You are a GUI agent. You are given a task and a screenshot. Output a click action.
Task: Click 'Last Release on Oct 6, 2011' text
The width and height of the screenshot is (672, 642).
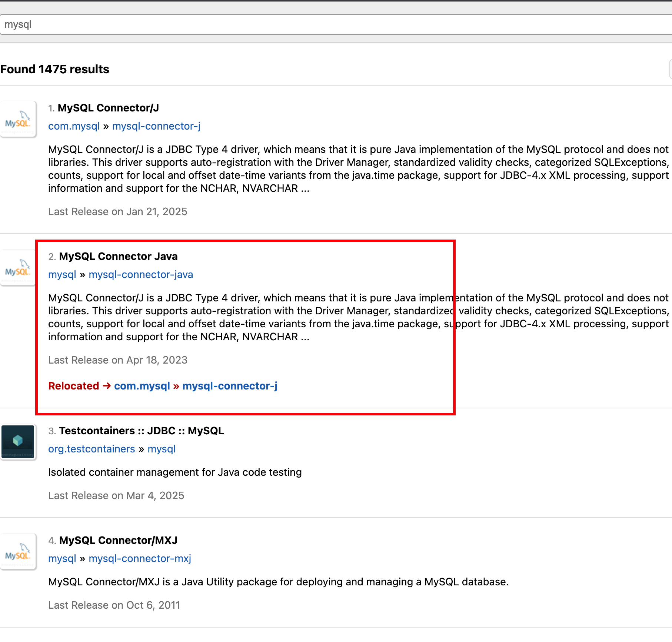pyautogui.click(x=114, y=605)
